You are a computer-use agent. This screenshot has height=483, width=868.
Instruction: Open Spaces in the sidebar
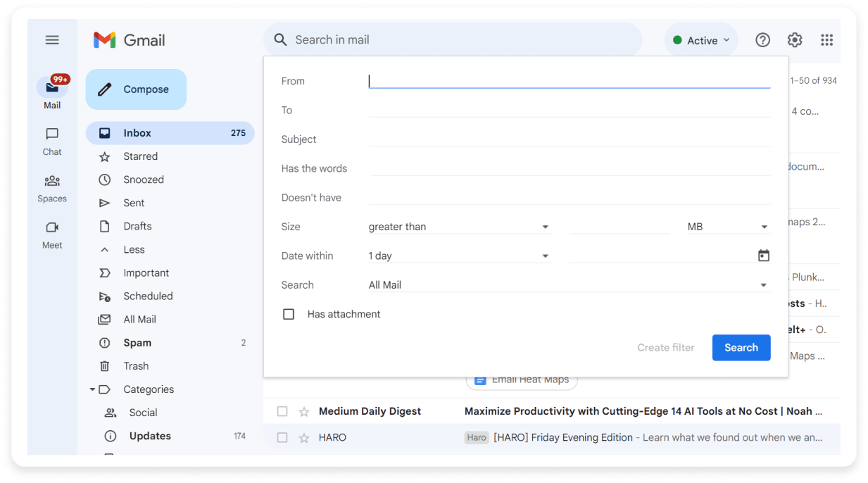point(51,188)
